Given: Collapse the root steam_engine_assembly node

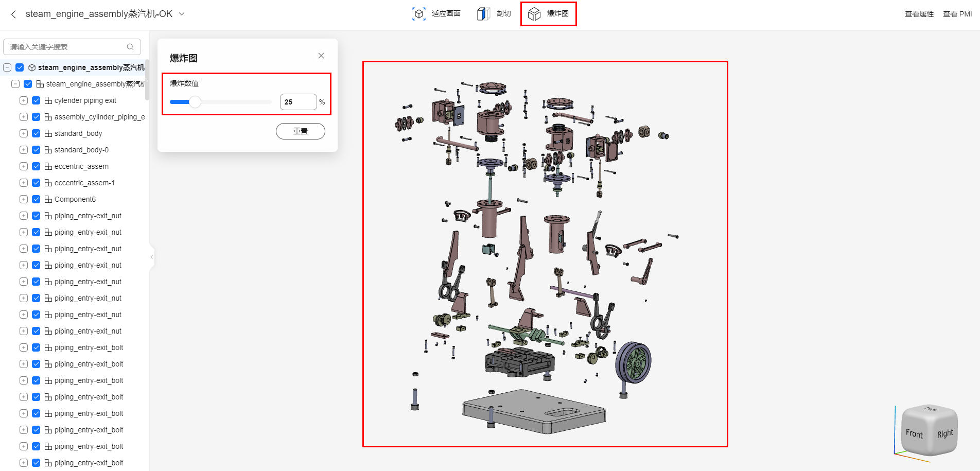Looking at the screenshot, I should tap(7, 67).
